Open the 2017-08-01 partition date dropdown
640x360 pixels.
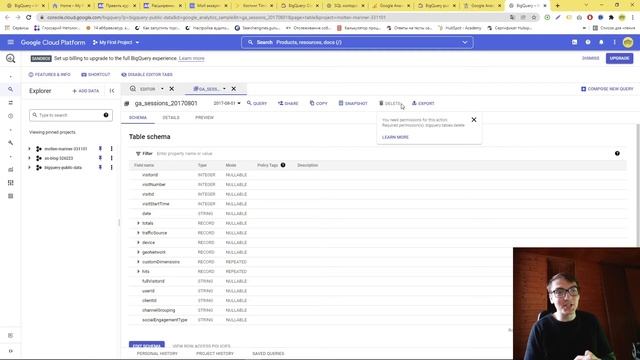point(227,103)
